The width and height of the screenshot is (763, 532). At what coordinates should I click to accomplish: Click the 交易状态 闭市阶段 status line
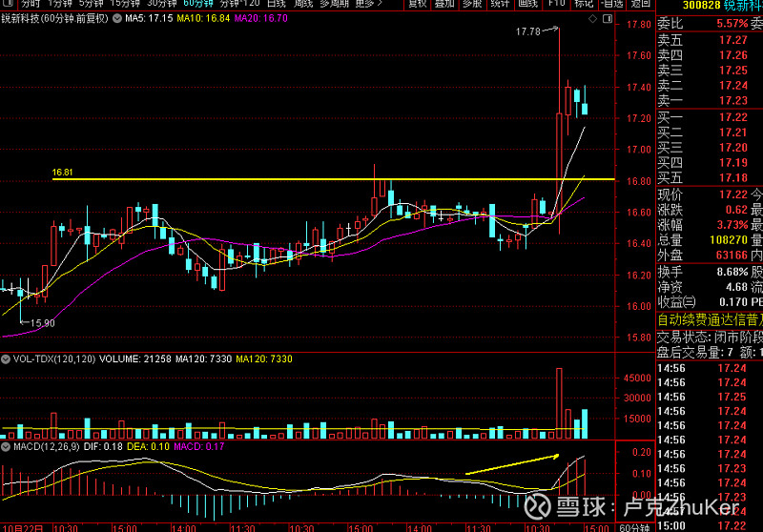(710, 337)
